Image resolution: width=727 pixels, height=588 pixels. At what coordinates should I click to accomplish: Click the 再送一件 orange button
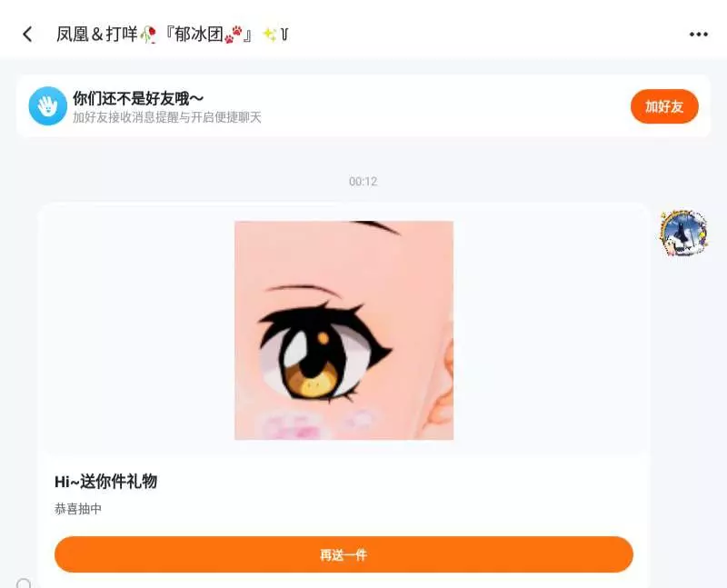[x=344, y=554]
